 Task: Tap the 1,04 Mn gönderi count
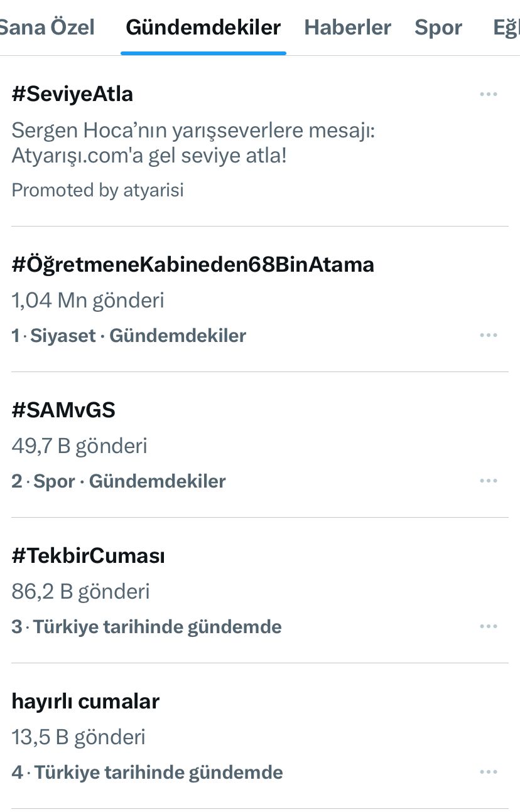click(88, 300)
